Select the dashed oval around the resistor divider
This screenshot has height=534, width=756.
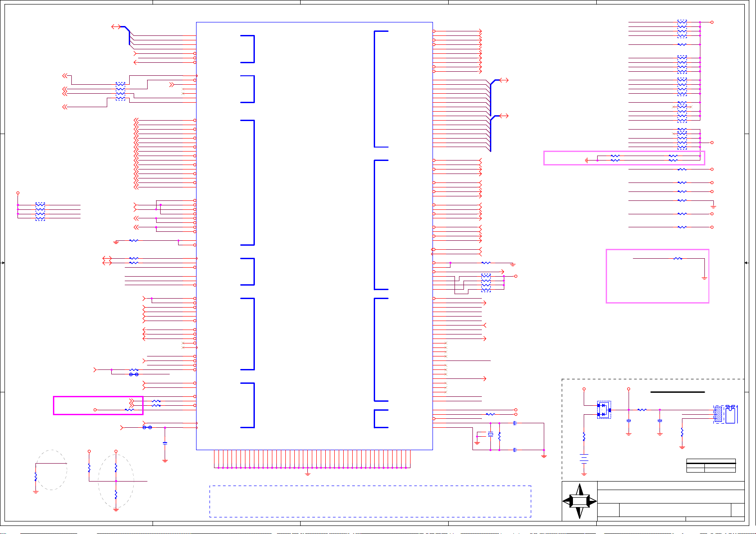[116, 482]
